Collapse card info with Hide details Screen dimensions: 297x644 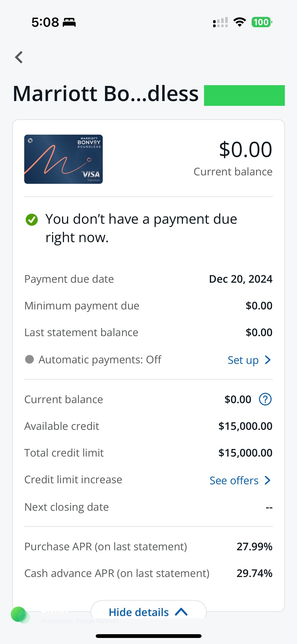pyautogui.click(x=148, y=612)
